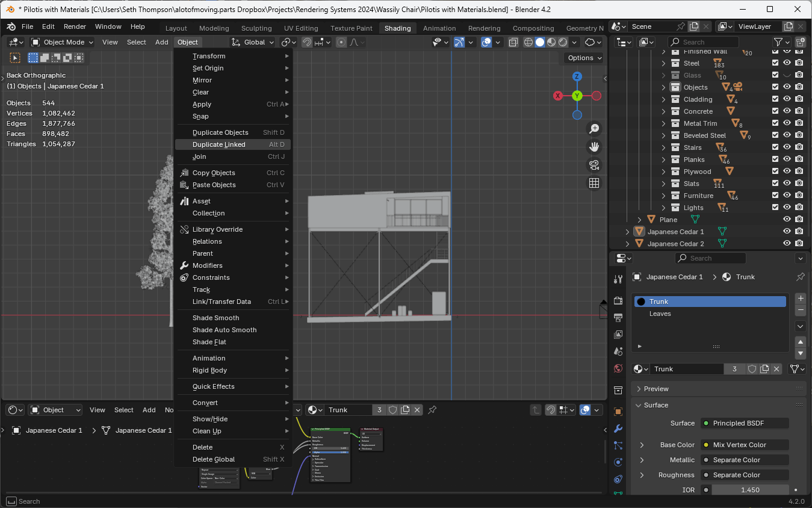812x508 pixels.
Task: Unlink Trunk material in properties panel
Action: pos(777,369)
